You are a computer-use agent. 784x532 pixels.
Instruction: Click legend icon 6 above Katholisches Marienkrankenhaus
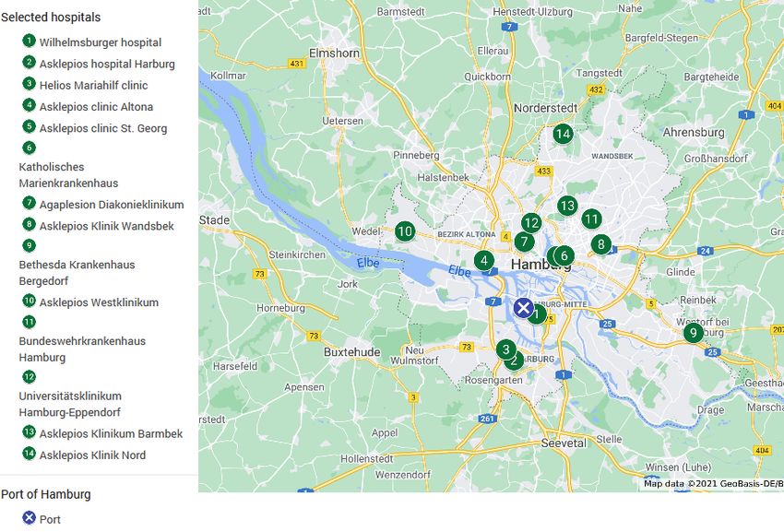[x=29, y=148]
